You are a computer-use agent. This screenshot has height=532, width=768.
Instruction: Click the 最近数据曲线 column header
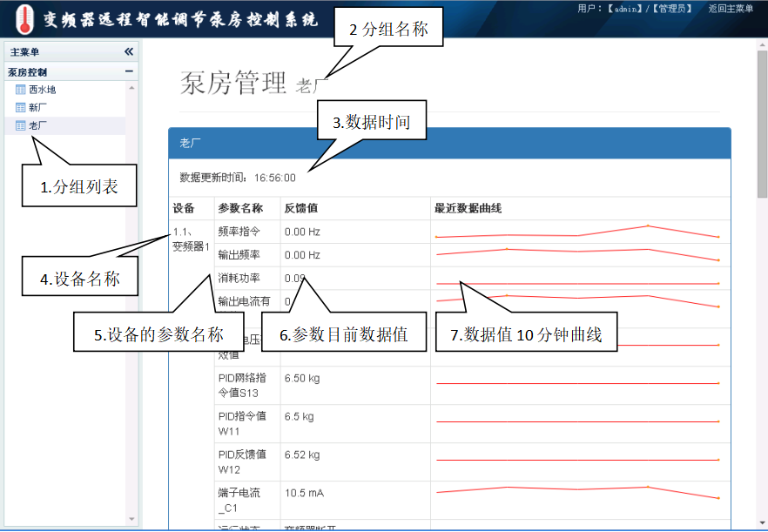(468, 208)
